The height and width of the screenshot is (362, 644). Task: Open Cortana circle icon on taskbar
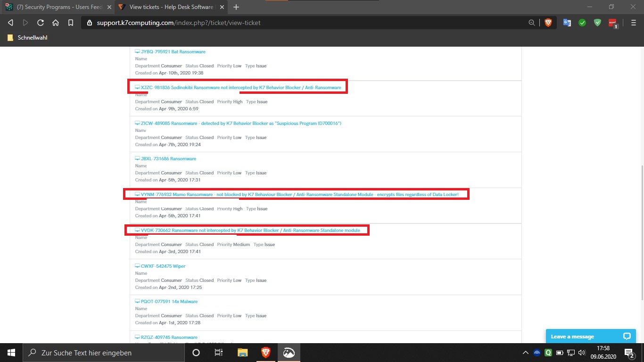196,353
